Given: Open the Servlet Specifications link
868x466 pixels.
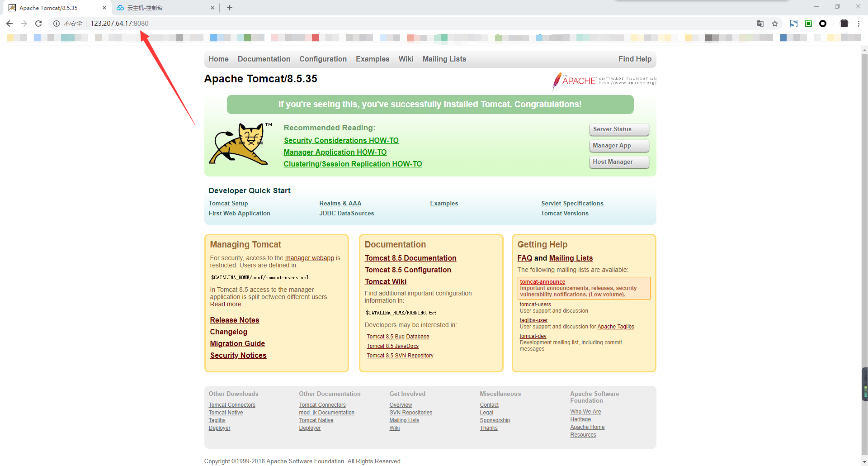Looking at the screenshot, I should tap(572, 204).
